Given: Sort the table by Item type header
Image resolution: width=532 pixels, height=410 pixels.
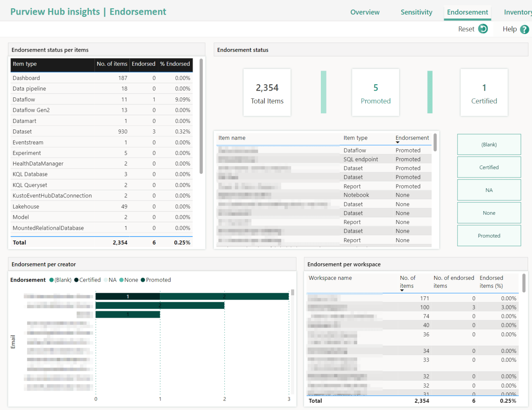Looking at the screenshot, I should click(x=24, y=64).
